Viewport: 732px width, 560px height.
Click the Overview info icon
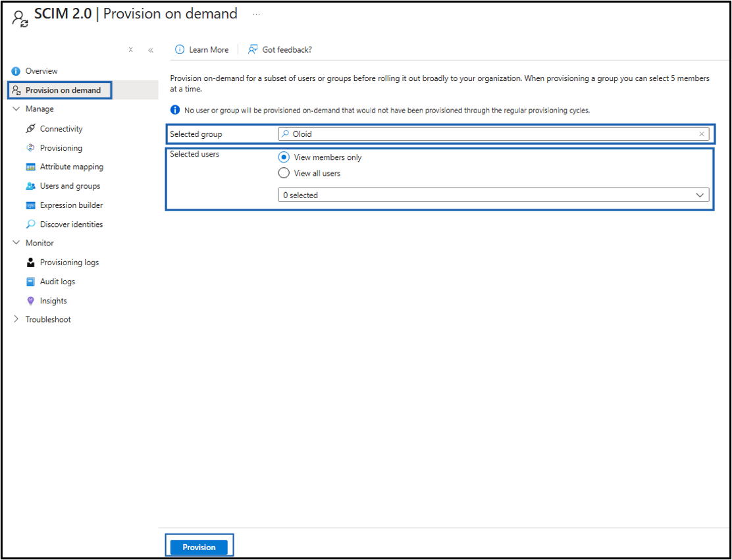pos(16,71)
